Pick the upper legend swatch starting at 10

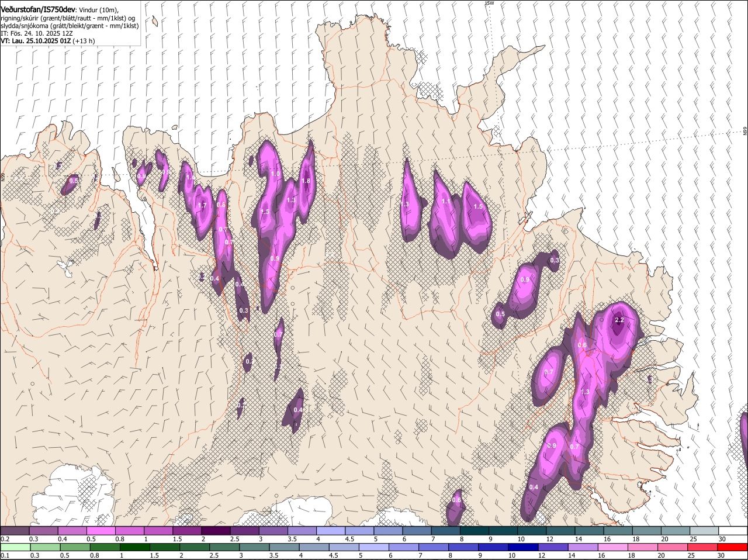[532, 530]
